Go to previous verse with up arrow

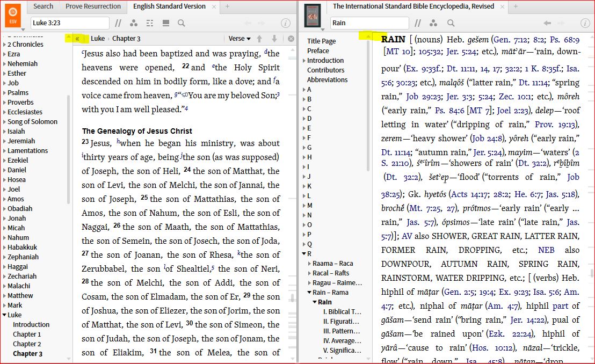pos(259,39)
